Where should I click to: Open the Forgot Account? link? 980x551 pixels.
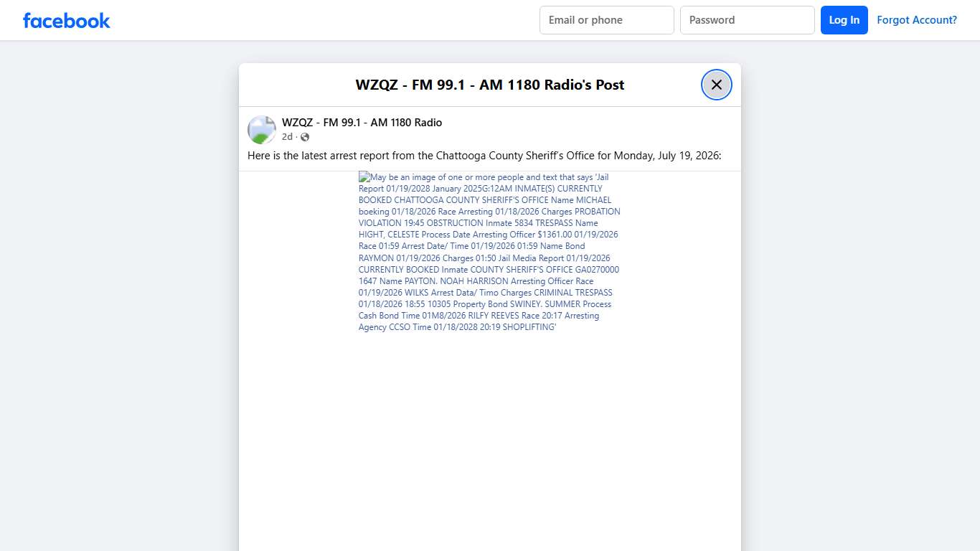(x=917, y=19)
